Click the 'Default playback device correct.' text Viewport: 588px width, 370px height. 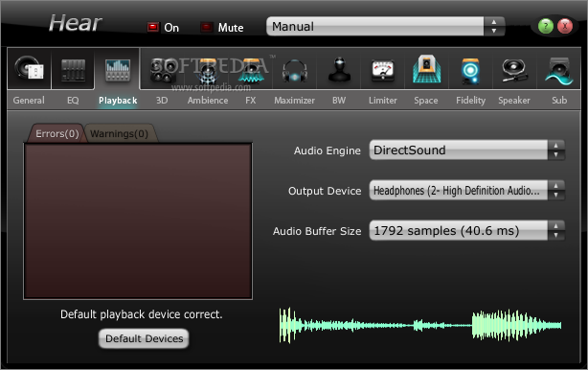(x=142, y=314)
